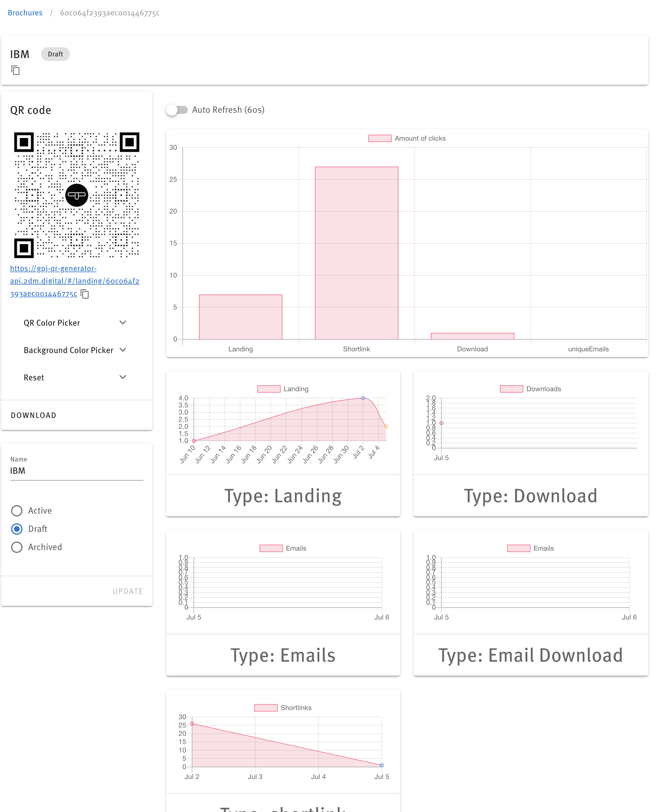The width and height of the screenshot is (671, 812).
Task: Toggle Amount of clicks legend swatch
Action: 380,138
